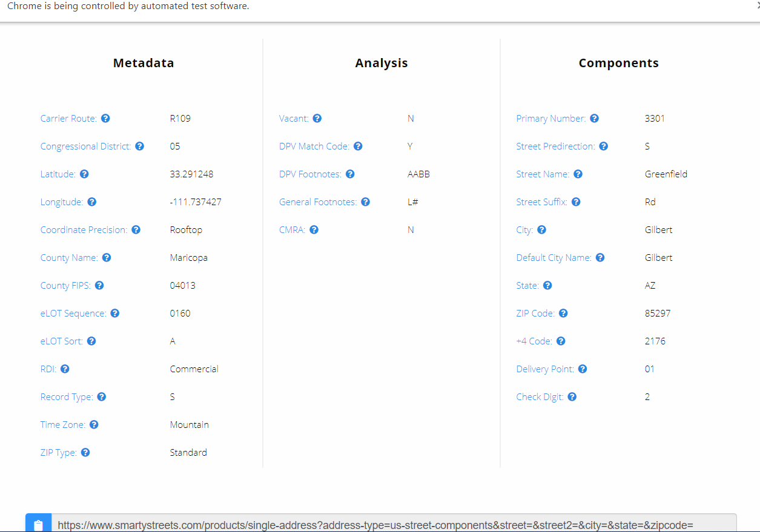This screenshot has width=760, height=532.
Task: Click the help icon beside CMRA
Action: (x=314, y=230)
